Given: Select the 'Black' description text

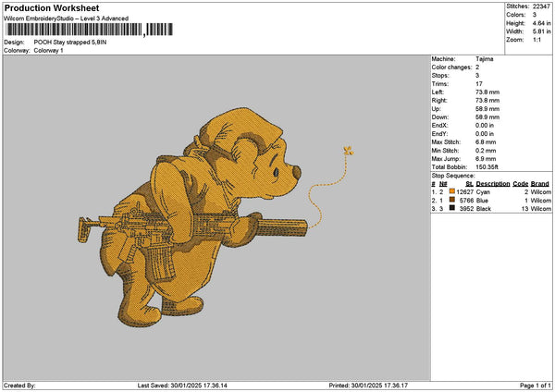Looking at the screenshot, I should tap(484, 209).
